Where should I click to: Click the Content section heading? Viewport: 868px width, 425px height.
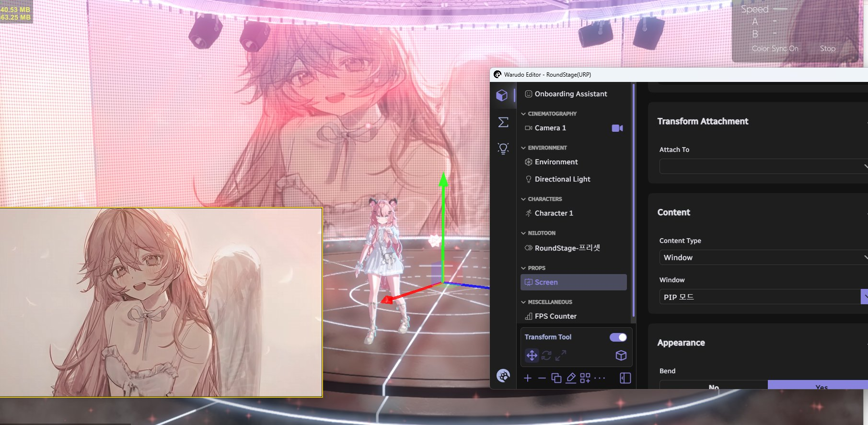point(673,212)
